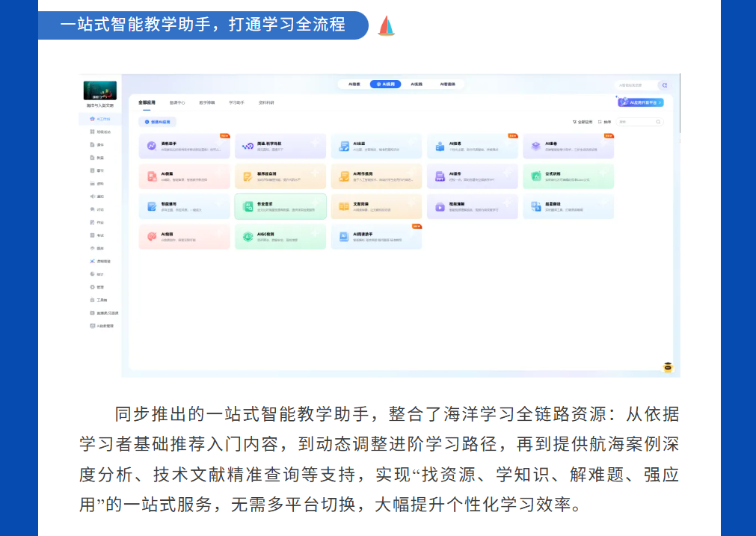756x536 pixels.
Task: Open the 智能速写 app card
Action: (184, 206)
